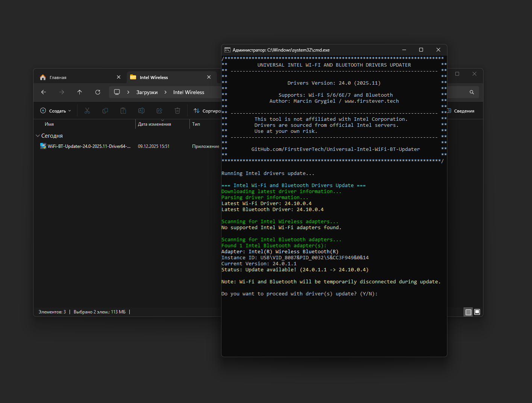The height and width of the screenshot is (403, 532).
Task: Click the Paste clipboard icon
Action: [x=123, y=111]
